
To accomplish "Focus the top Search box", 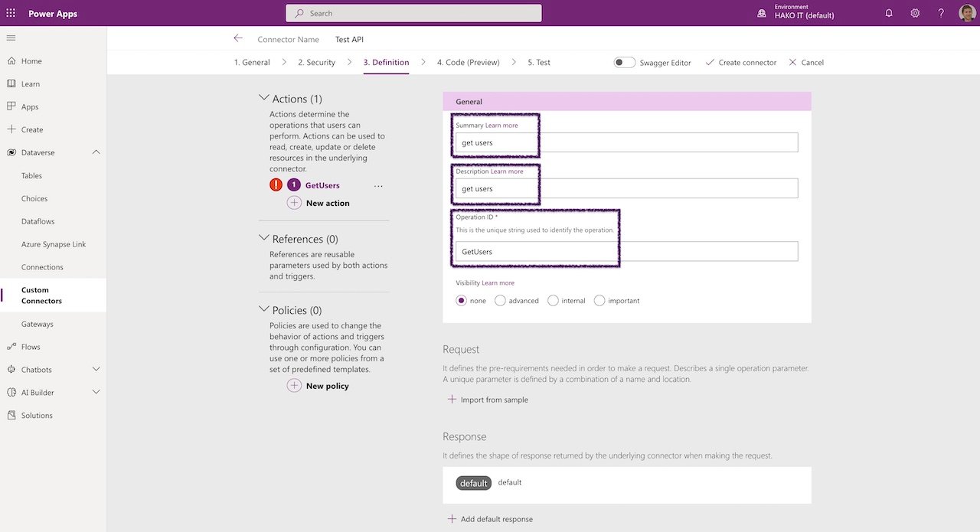I will coord(413,13).
